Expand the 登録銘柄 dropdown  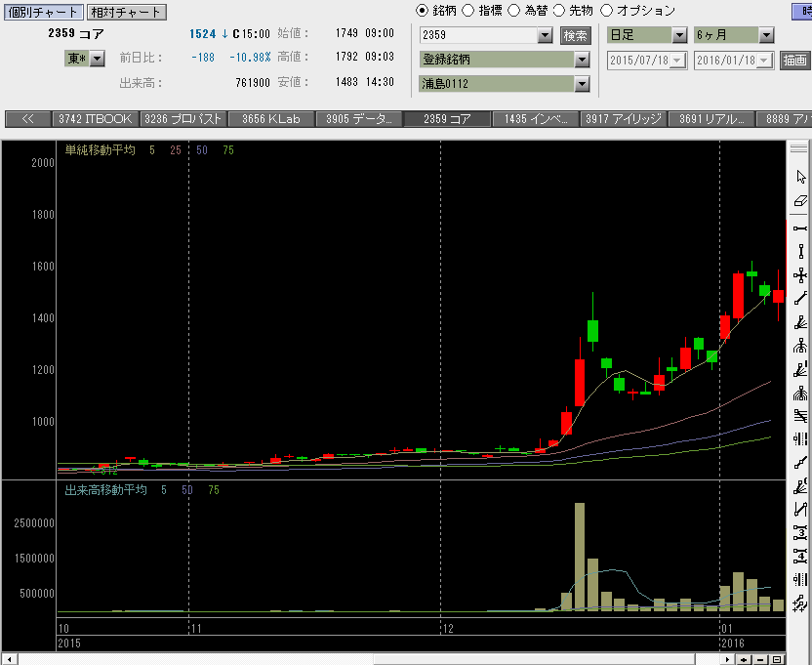click(582, 60)
